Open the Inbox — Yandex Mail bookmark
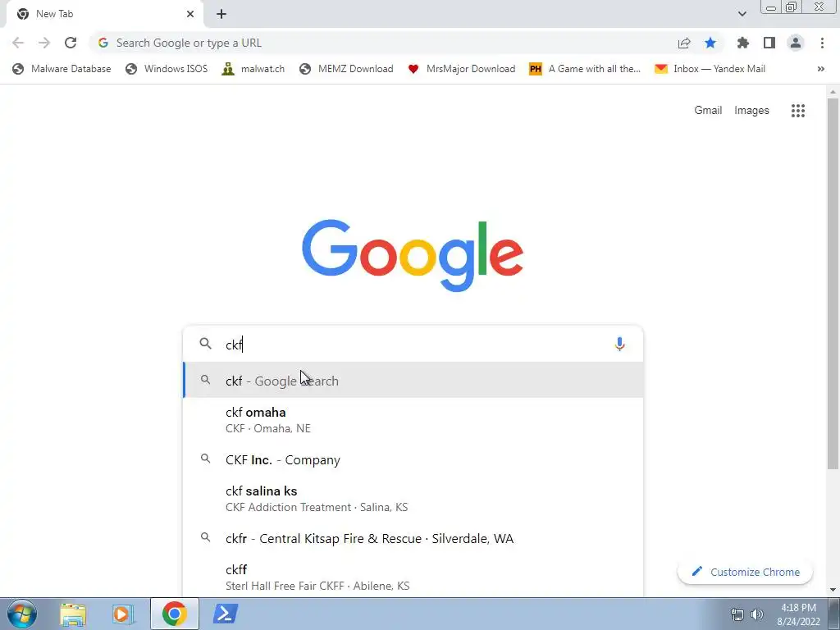Viewport: 840px width, 630px height. [710, 69]
